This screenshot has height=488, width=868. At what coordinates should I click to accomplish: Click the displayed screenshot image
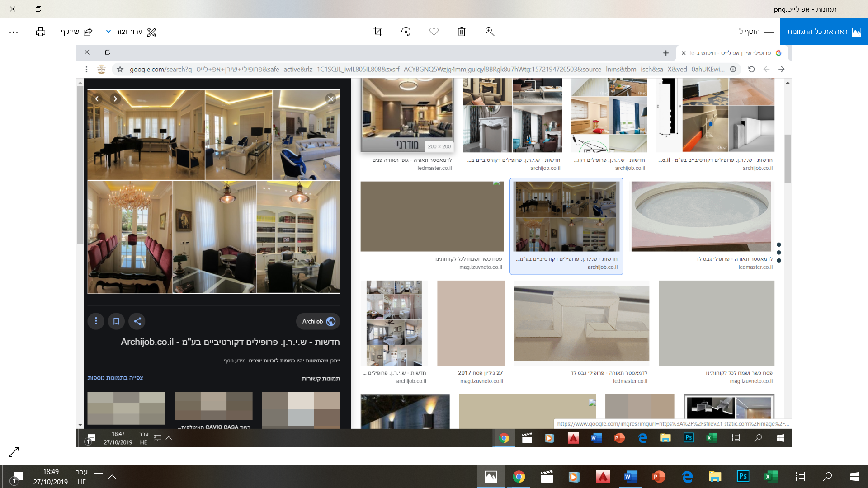(x=434, y=246)
